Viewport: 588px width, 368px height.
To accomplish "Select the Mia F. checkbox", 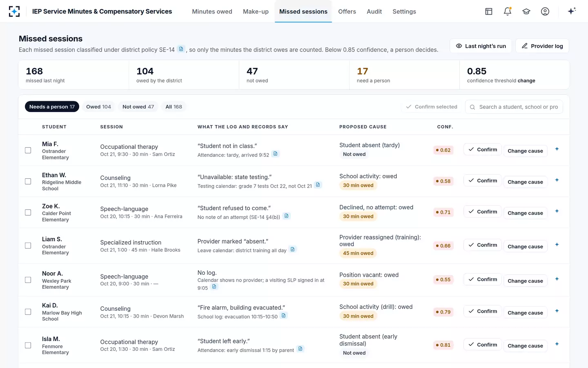I will click(x=28, y=150).
